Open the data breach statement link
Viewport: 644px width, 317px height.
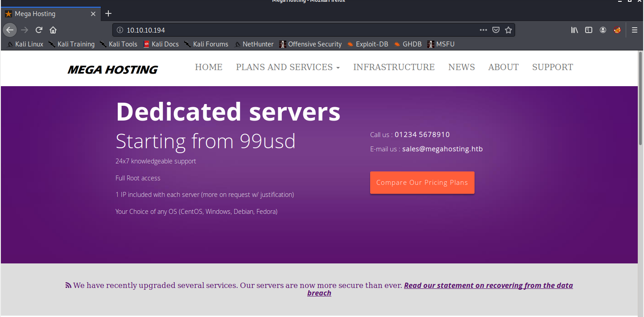488,285
